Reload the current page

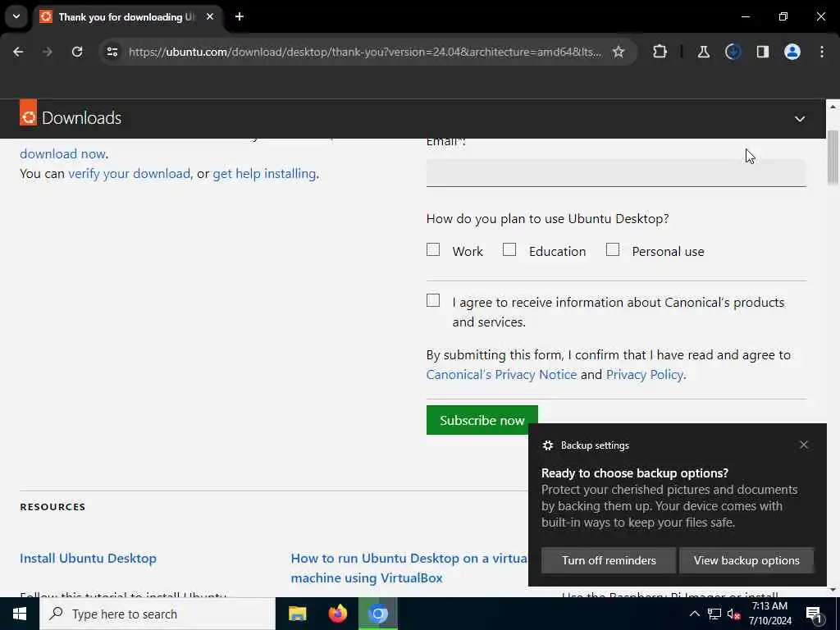[x=77, y=52]
